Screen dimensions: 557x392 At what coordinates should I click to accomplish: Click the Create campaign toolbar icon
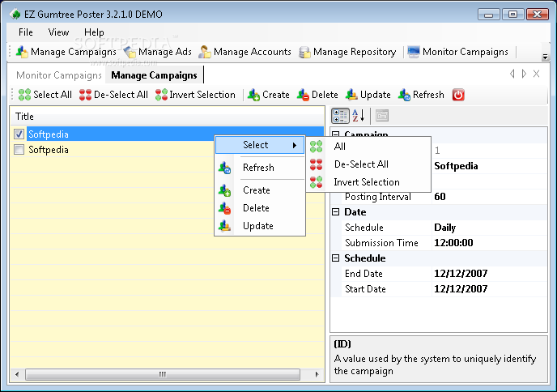point(253,95)
